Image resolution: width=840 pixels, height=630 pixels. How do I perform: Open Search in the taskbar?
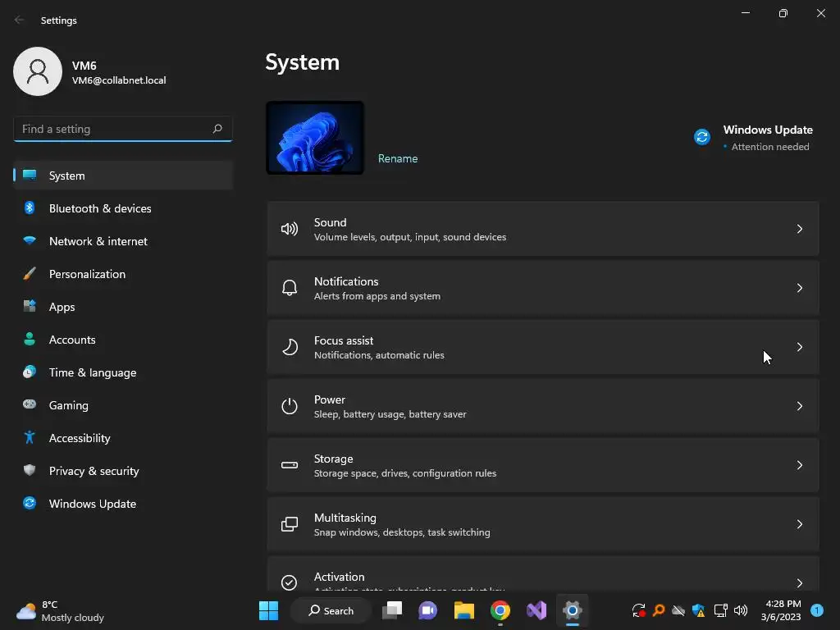point(331,610)
